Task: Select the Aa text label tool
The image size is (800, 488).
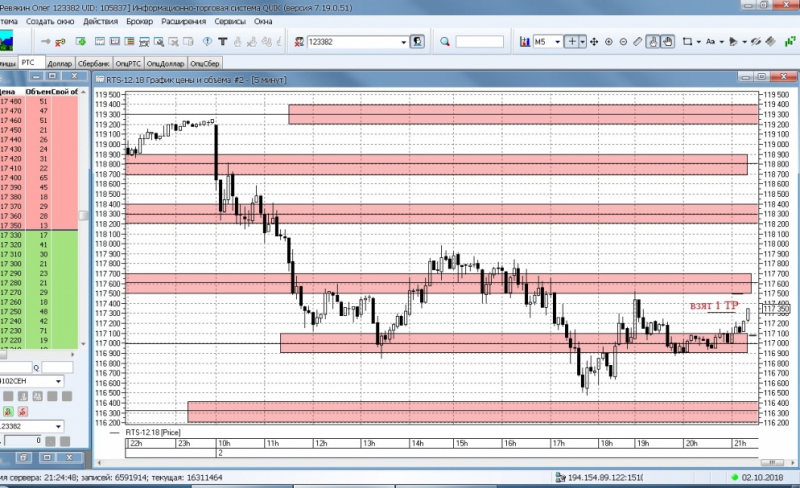Action: pos(710,42)
